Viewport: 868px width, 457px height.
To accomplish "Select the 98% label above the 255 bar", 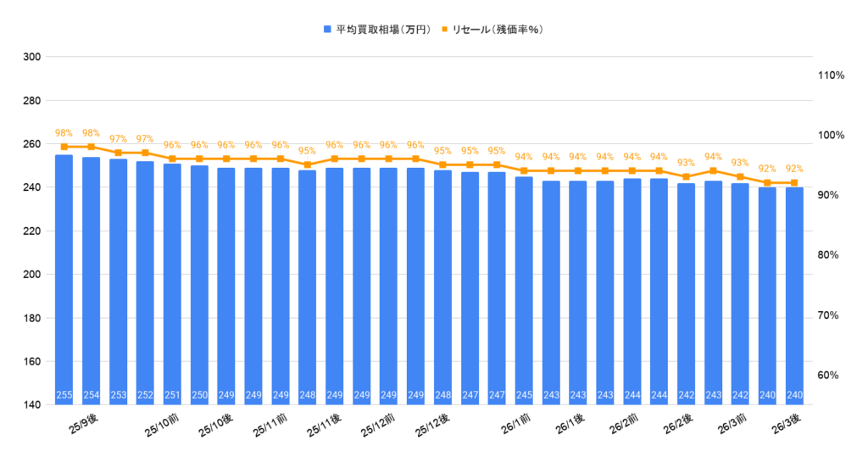I will [64, 133].
